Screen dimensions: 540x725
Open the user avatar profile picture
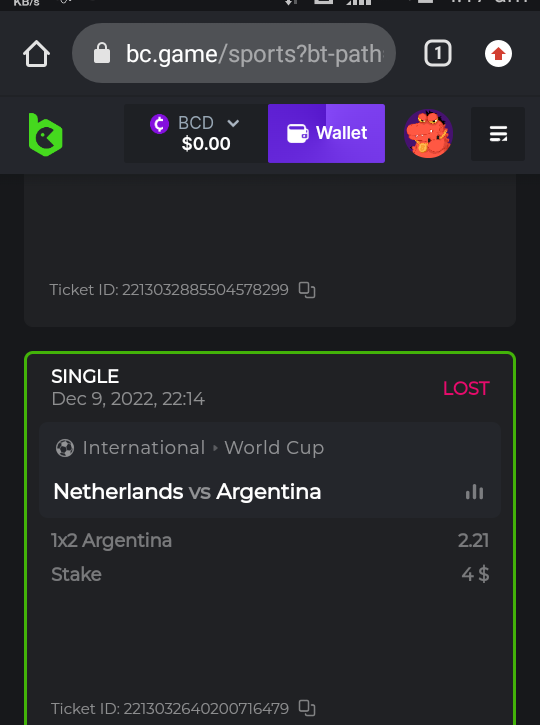point(428,134)
